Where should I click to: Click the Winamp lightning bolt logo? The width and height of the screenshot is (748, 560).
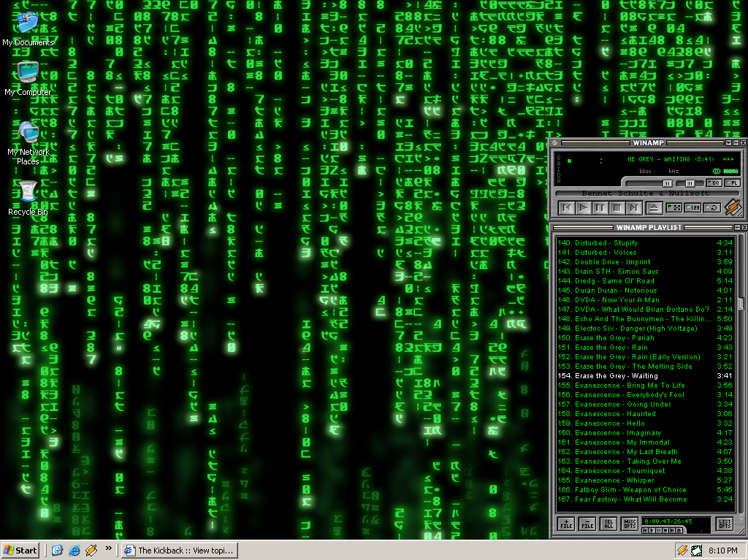(x=733, y=207)
